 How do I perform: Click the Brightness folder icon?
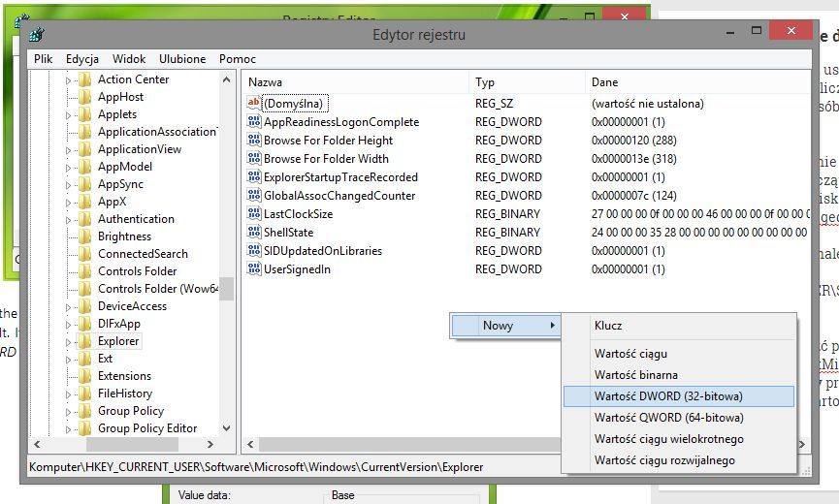[84, 236]
